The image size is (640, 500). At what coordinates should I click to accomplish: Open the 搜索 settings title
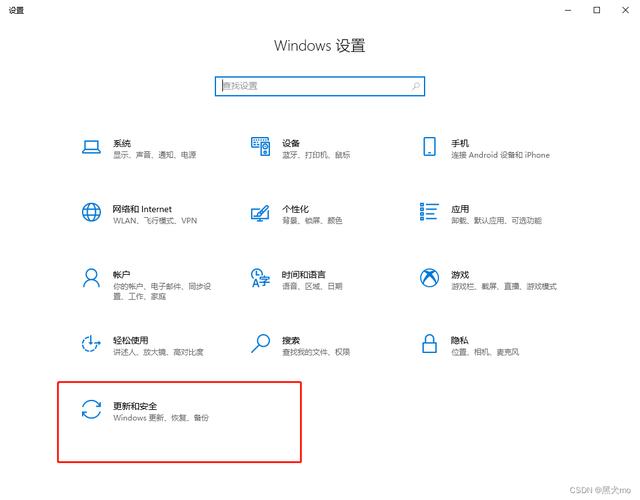point(291,340)
